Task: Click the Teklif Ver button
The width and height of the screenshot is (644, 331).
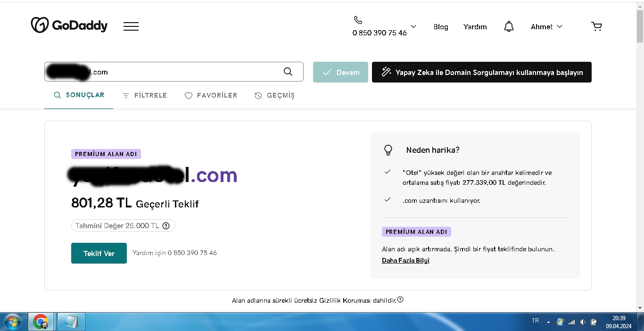Action: pos(99,253)
